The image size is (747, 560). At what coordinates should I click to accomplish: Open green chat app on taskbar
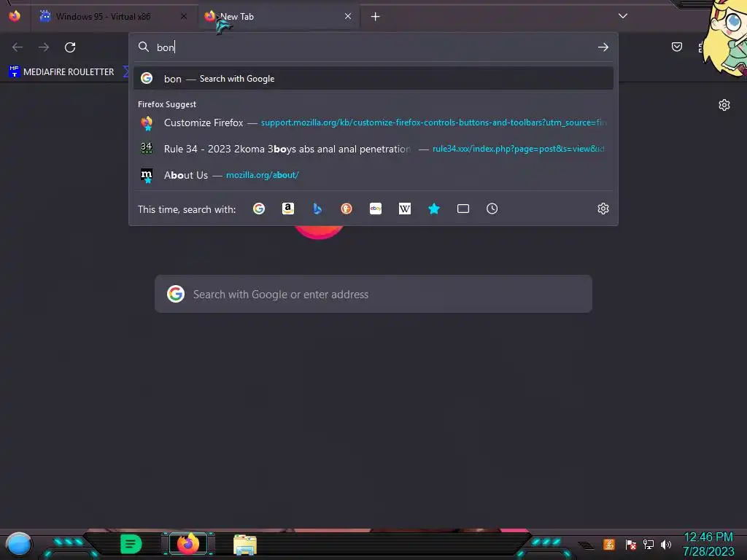point(131,544)
